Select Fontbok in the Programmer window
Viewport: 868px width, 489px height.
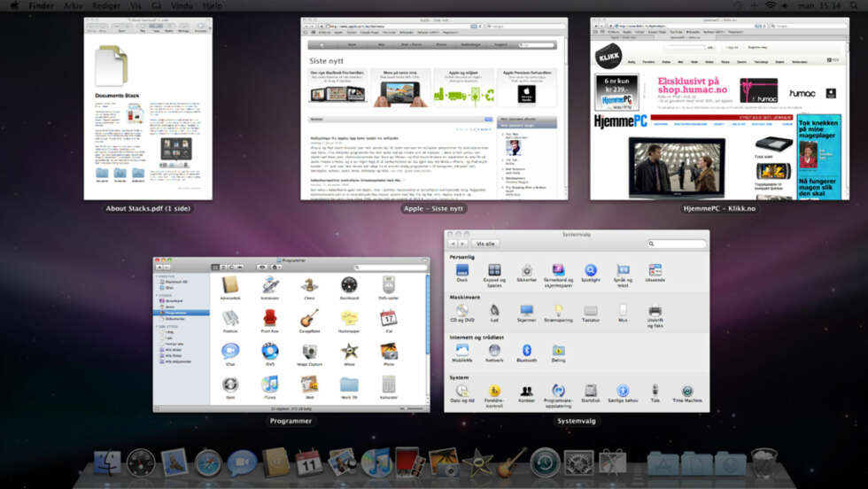pyautogui.click(x=230, y=322)
